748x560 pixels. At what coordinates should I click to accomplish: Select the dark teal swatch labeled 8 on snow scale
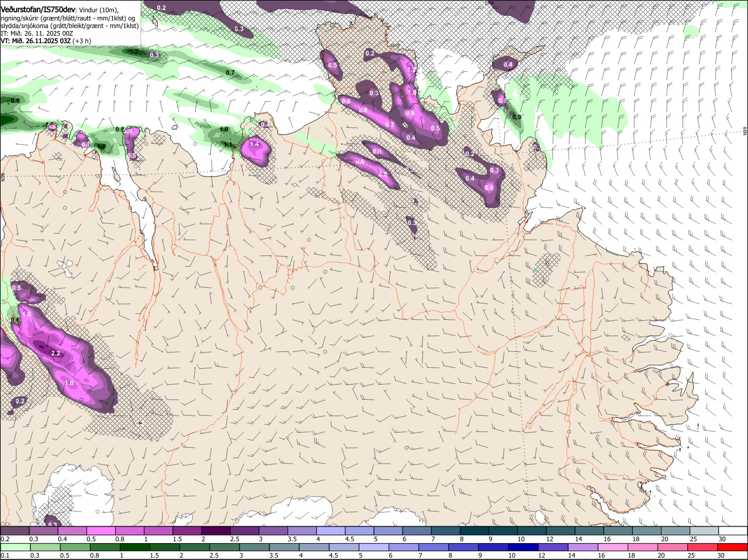pyautogui.click(x=475, y=531)
